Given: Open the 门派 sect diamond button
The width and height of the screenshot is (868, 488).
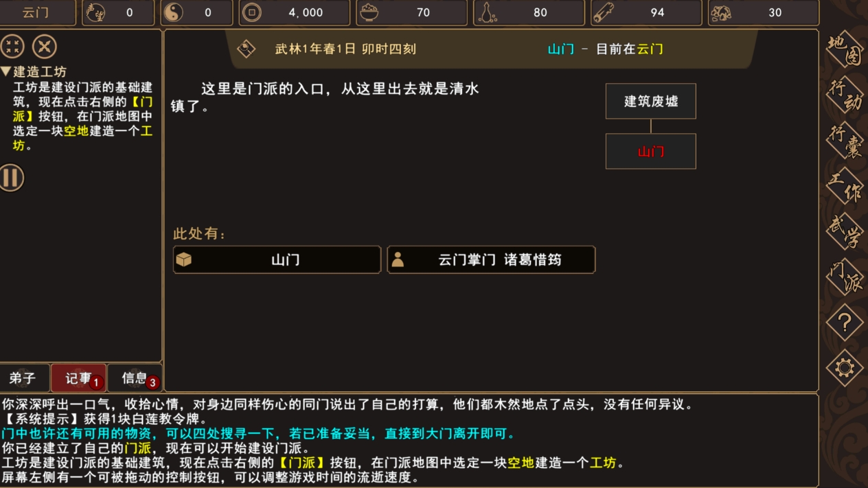Looking at the screenshot, I should coord(844,277).
